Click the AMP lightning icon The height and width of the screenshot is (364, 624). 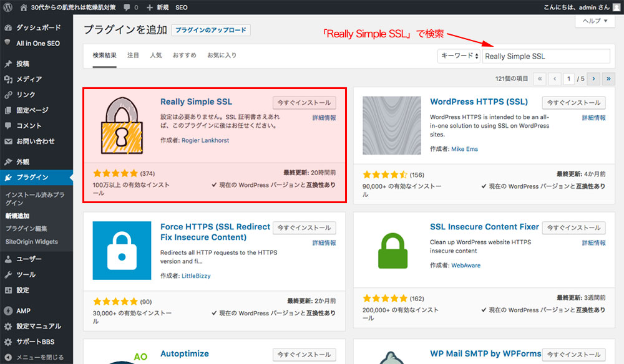pyautogui.click(x=8, y=311)
